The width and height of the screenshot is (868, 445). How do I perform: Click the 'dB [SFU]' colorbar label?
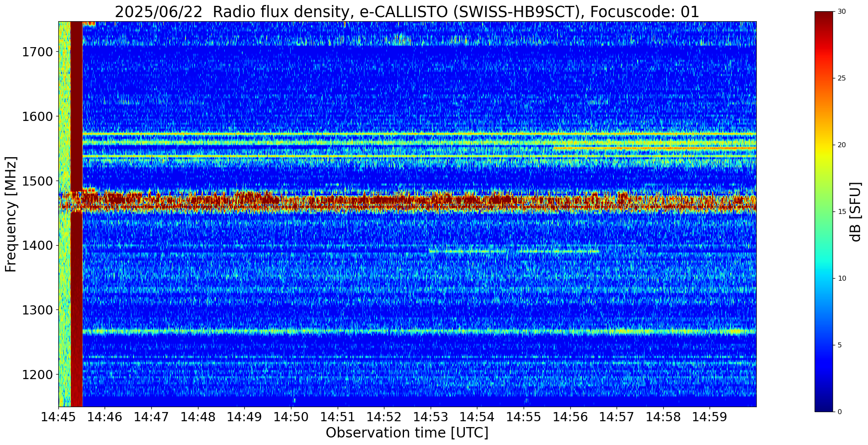pos(855,212)
